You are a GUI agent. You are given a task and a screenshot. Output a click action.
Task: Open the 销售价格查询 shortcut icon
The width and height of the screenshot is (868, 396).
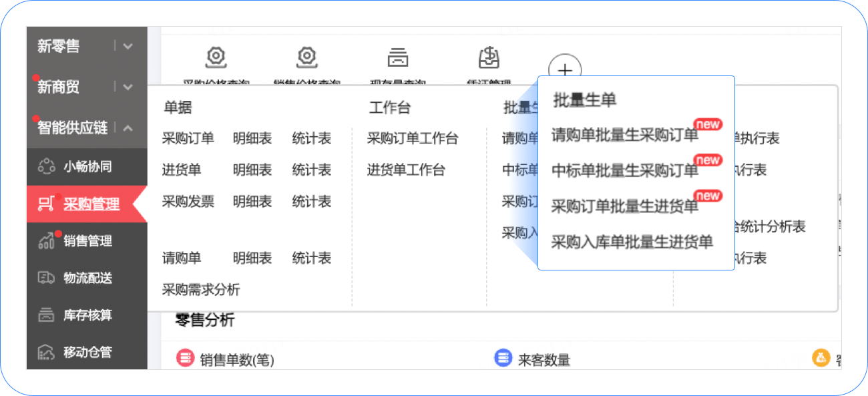(x=306, y=58)
